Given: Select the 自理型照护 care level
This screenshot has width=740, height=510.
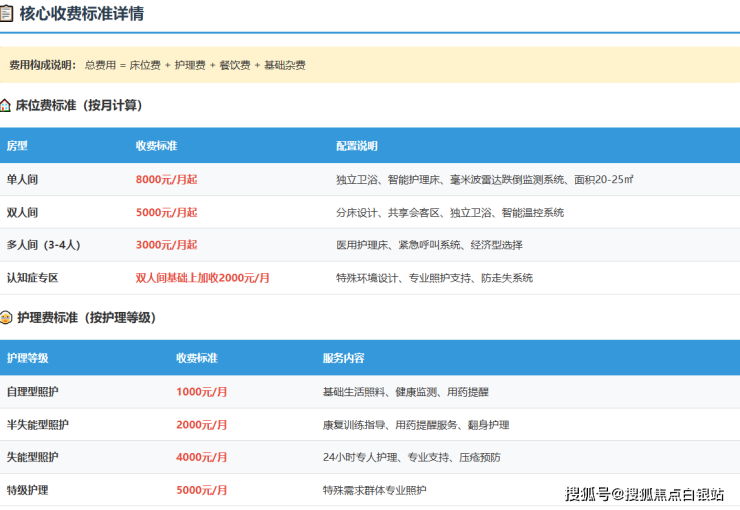Looking at the screenshot, I should coord(32,392).
